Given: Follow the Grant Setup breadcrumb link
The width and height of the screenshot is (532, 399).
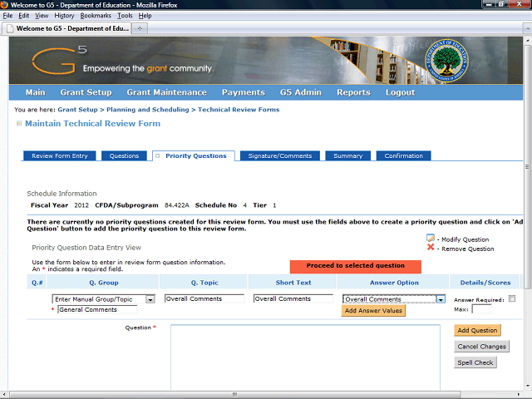Looking at the screenshot, I should click(x=77, y=110).
